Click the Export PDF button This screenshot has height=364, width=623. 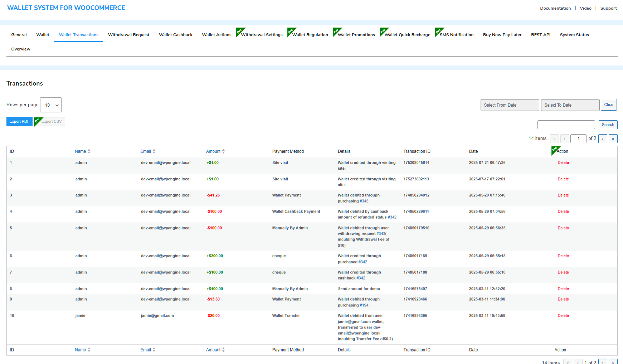19,122
